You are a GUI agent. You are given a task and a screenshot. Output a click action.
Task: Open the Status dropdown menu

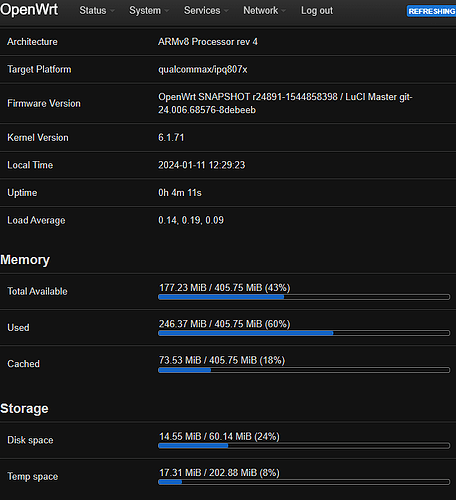point(97,11)
